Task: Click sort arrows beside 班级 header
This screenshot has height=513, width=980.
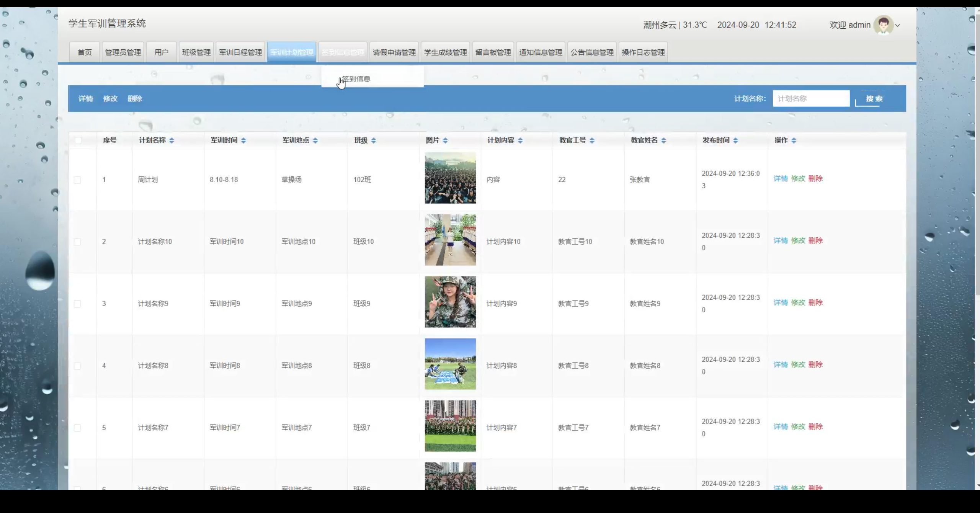Action: click(374, 141)
